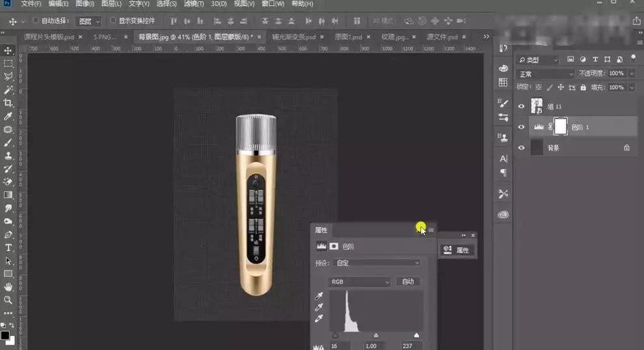Open the RGB channel dropdown

(x=360, y=282)
